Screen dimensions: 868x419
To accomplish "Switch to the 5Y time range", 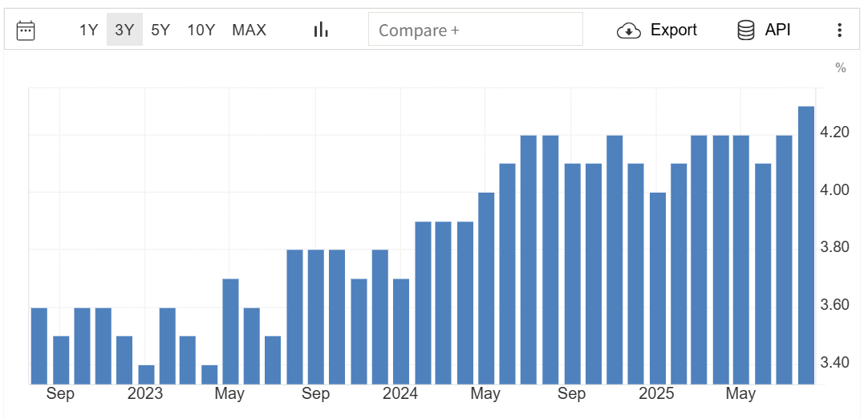I will click(x=160, y=31).
